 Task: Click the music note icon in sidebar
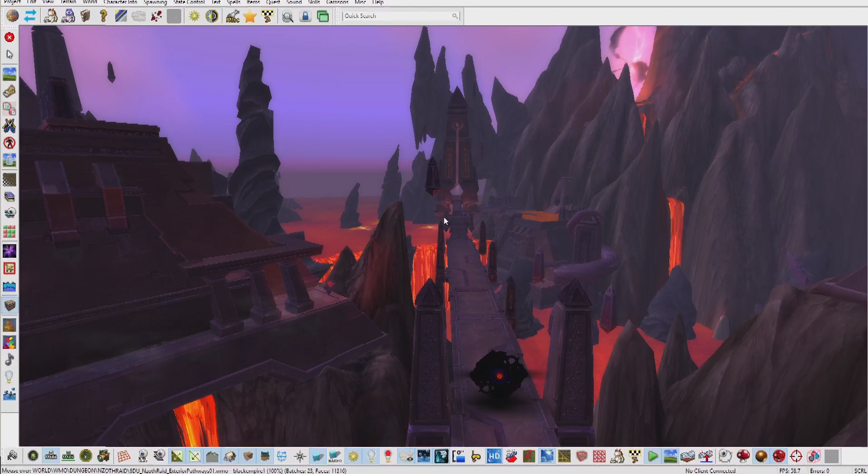[x=9, y=360]
